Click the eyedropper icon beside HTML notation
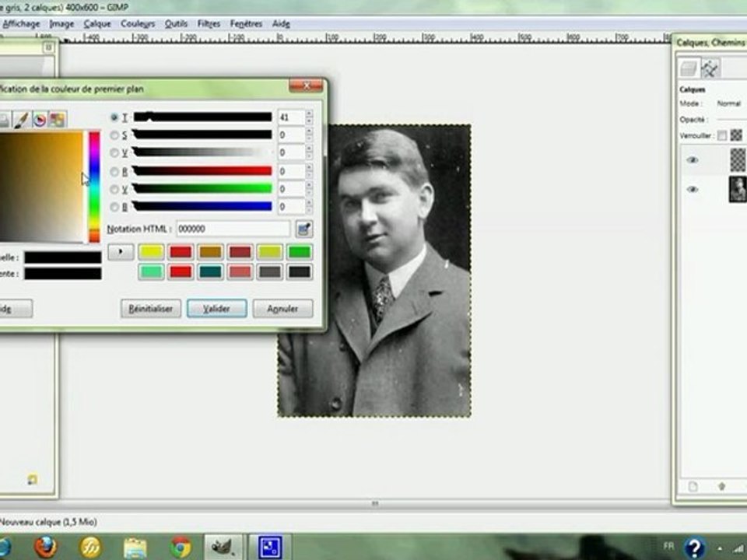The height and width of the screenshot is (560, 747). [x=303, y=229]
